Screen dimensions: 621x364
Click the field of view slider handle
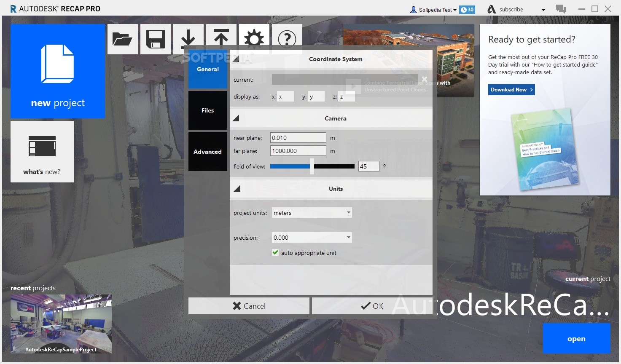point(312,166)
